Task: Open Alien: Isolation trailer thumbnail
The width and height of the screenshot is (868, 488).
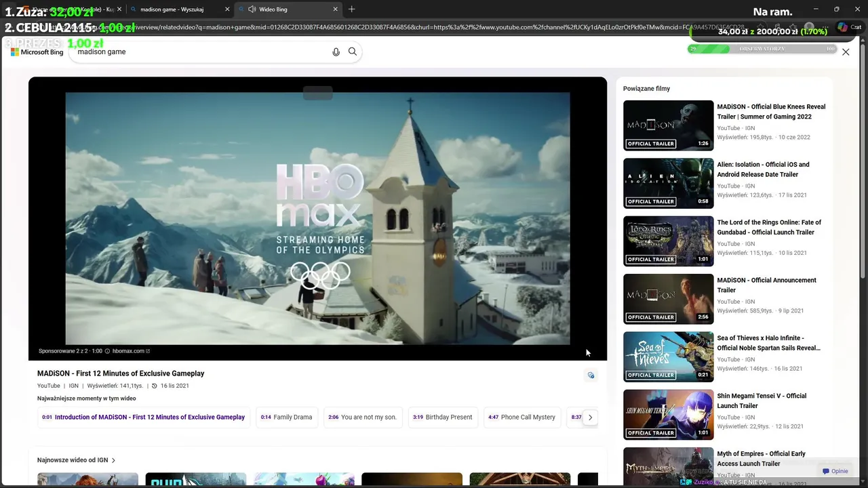Action: [x=669, y=183]
